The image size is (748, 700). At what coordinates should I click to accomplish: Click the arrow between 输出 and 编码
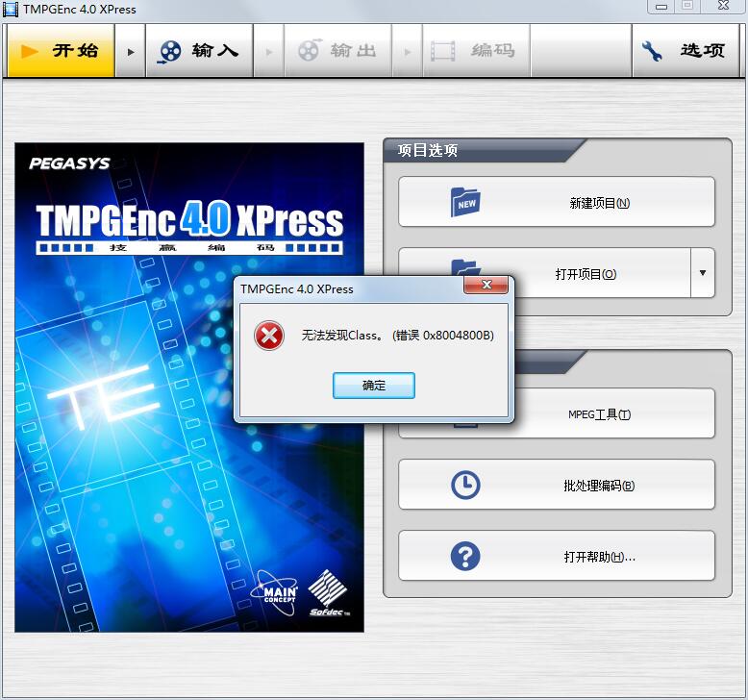(x=408, y=52)
